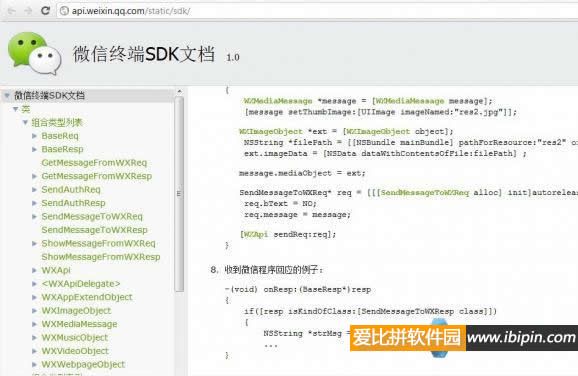Select the 类 tree label

pyautogui.click(x=25, y=109)
